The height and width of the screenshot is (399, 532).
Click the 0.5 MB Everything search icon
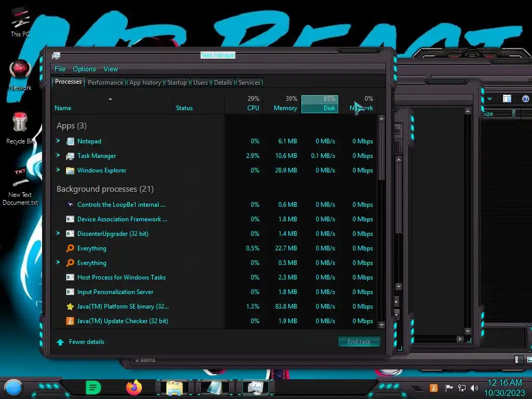[70, 263]
